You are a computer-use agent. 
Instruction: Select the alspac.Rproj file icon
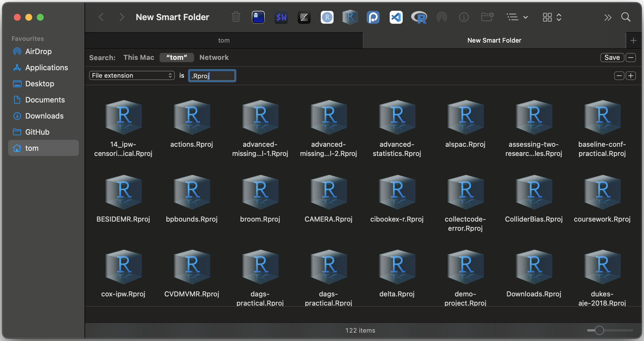coord(465,117)
